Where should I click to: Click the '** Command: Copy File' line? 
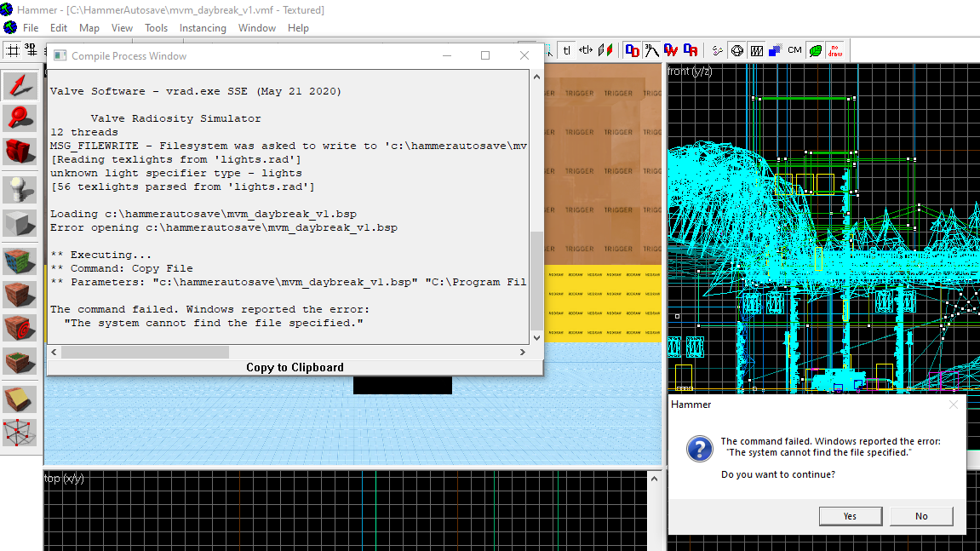(x=121, y=268)
